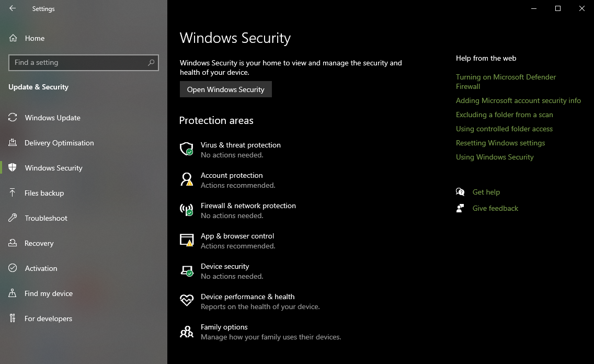Open App & browser control title

237,236
